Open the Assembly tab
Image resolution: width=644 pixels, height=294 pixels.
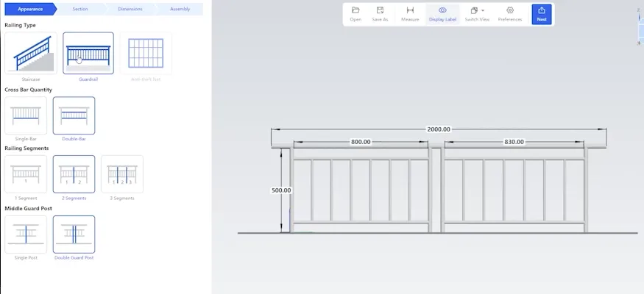tap(179, 10)
